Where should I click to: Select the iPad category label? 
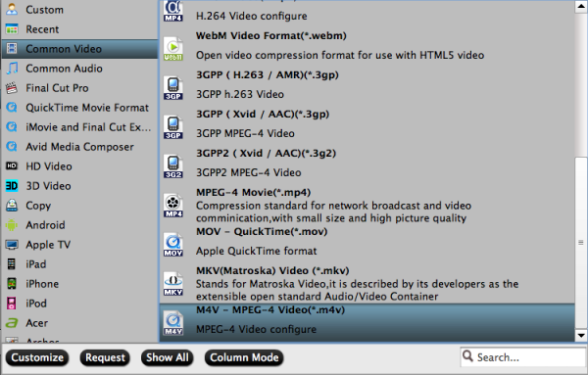click(x=35, y=264)
